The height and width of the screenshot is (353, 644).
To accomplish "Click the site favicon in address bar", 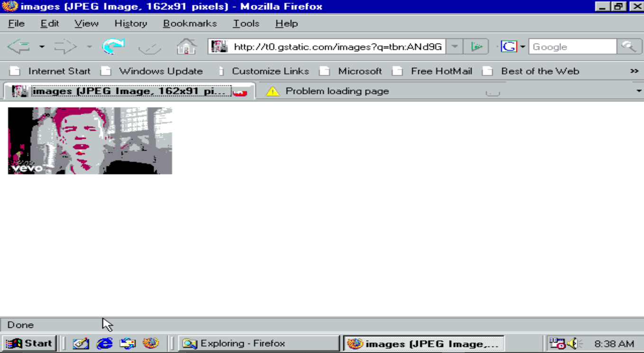I will (219, 46).
